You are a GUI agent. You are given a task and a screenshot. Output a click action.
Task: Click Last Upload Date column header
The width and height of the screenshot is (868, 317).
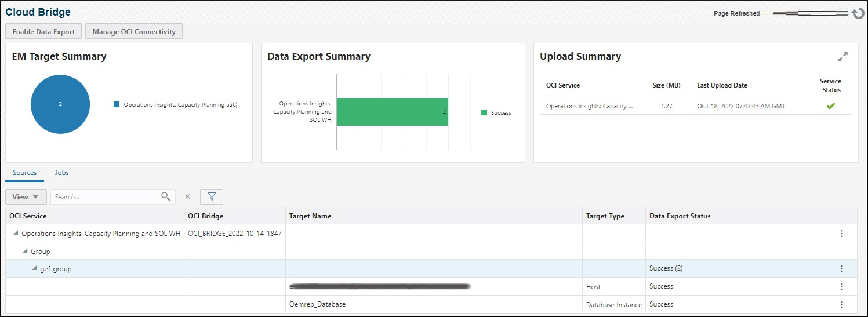[x=722, y=85]
